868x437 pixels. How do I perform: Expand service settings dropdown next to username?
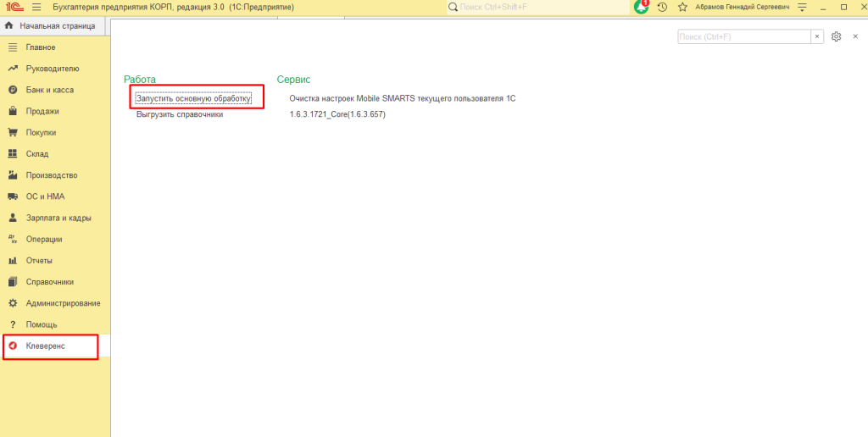coord(802,7)
